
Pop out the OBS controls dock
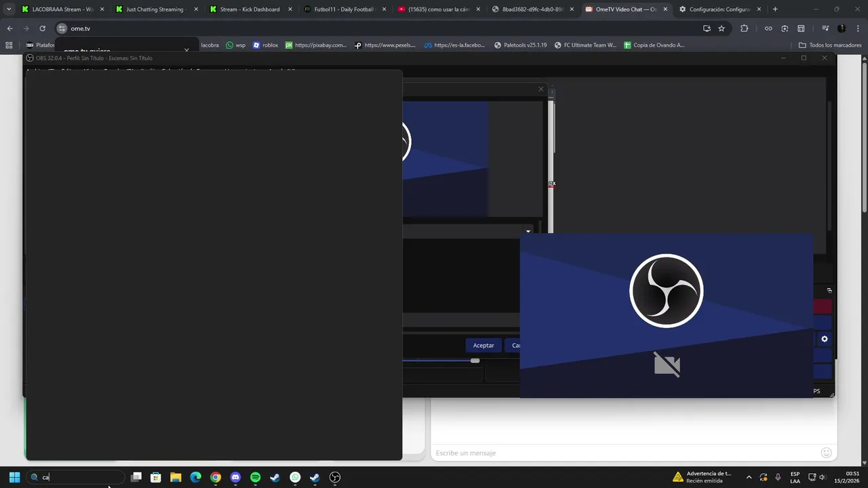829,290
